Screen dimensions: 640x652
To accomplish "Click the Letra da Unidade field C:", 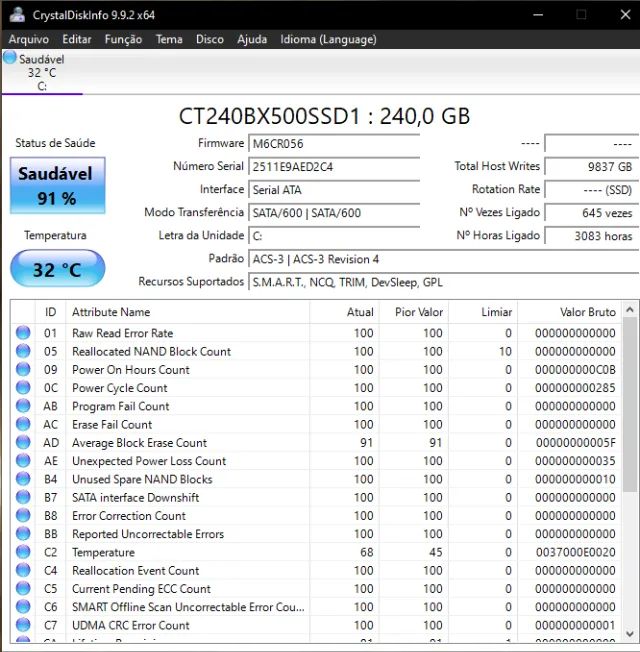I will [334, 236].
